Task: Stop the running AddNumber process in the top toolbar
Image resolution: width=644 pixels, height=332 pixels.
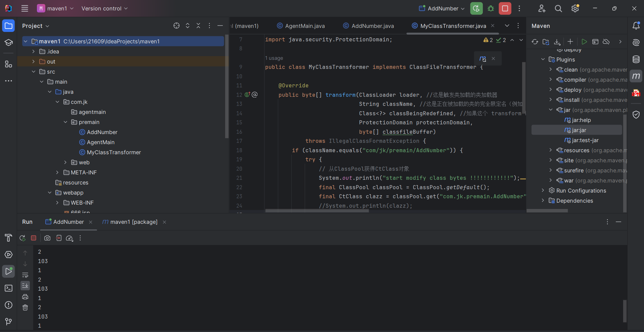Action: click(505, 8)
